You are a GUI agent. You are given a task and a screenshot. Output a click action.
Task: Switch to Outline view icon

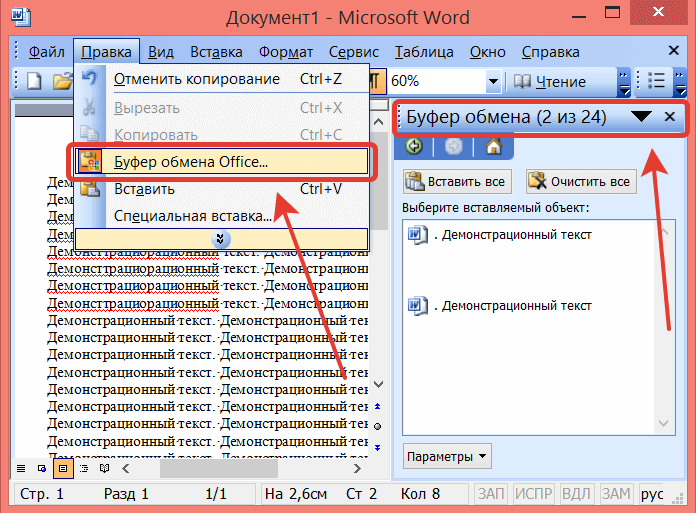click(x=84, y=469)
